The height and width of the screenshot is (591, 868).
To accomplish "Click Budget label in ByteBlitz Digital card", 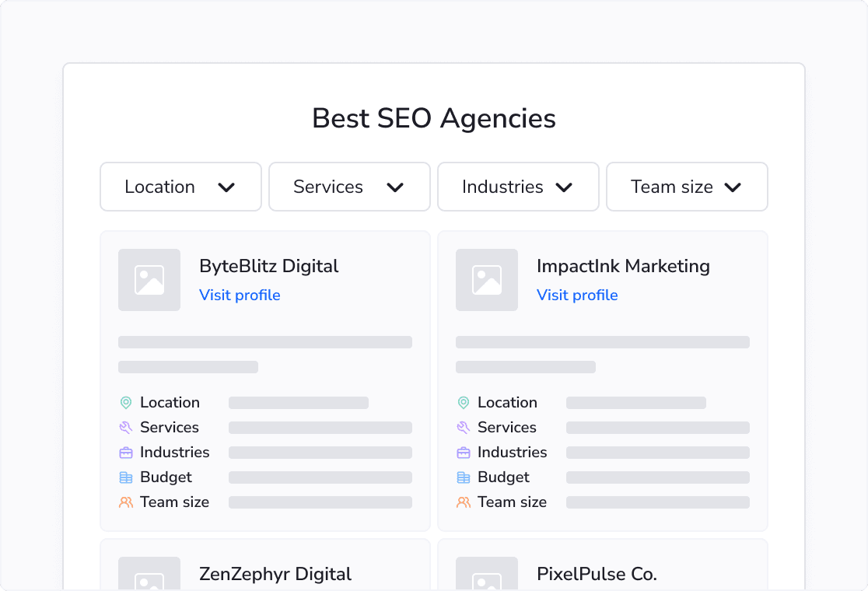I will (x=166, y=477).
